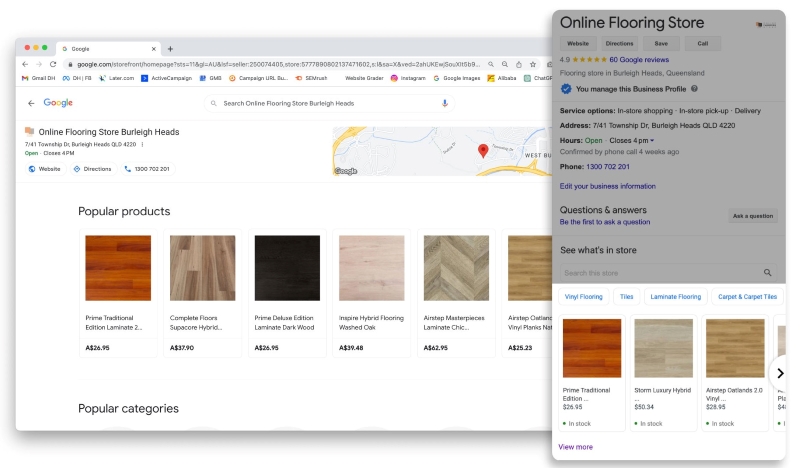Select the Vinyl Flooring category chip
800x468 pixels.
pos(584,297)
